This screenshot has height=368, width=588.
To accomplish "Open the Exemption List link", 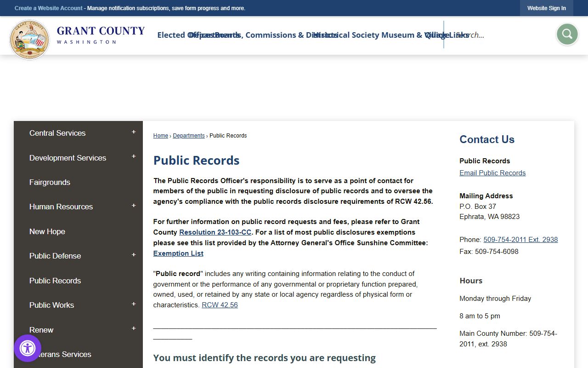I will (x=178, y=253).
